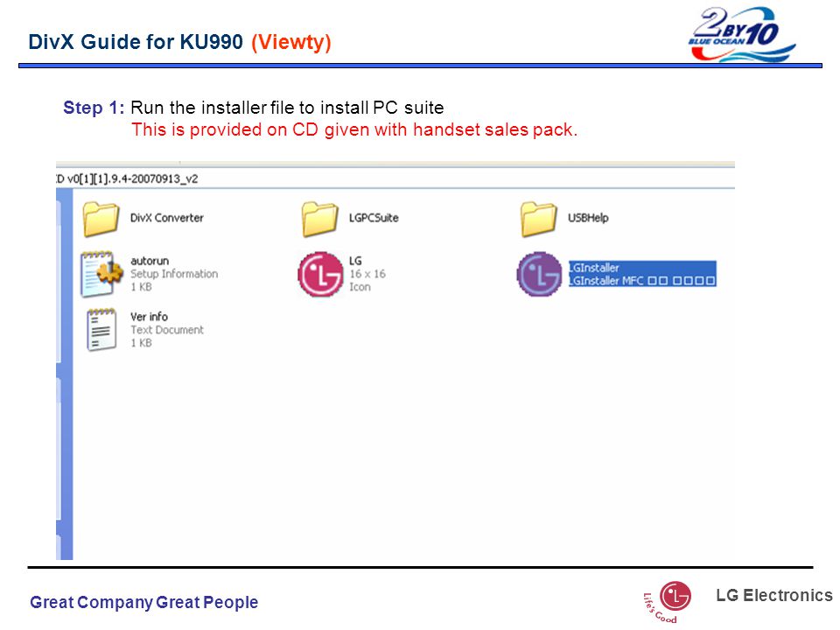Select the red LG 16 x 16 icon file

(x=320, y=274)
